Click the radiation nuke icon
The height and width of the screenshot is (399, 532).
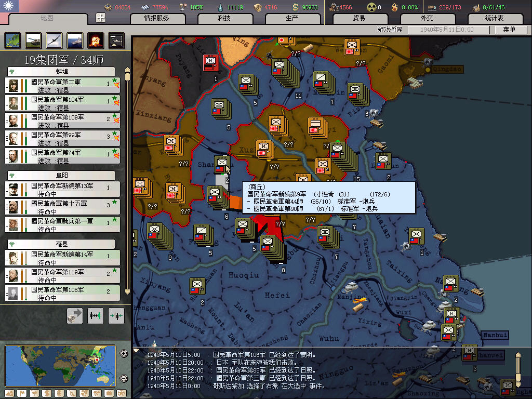tap(372, 7)
